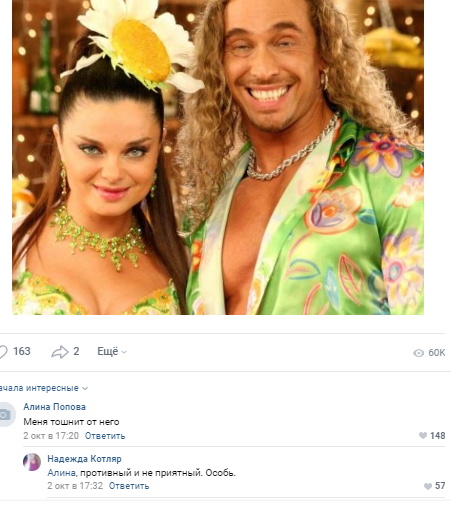The height and width of the screenshot is (506, 451).
Task: Reply to the Меня тошнит от него comment
Action: tap(105, 436)
